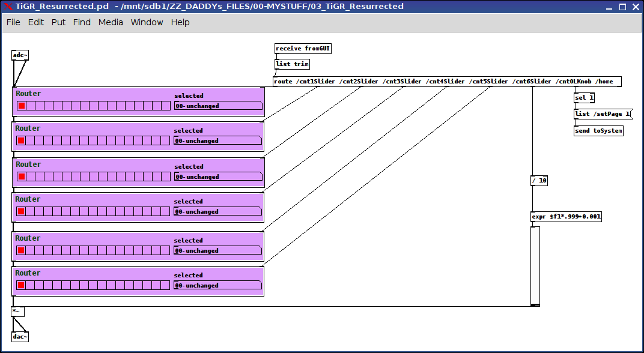Click 'selected' label in second Router
The image size is (644, 353).
tap(188, 130)
